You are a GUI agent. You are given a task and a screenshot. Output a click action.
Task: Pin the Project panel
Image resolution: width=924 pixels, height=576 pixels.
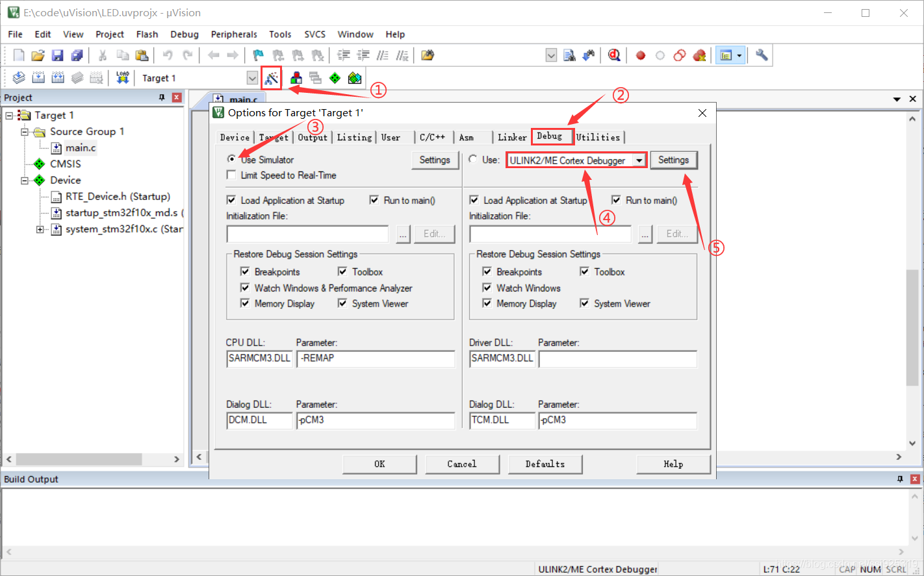(162, 97)
